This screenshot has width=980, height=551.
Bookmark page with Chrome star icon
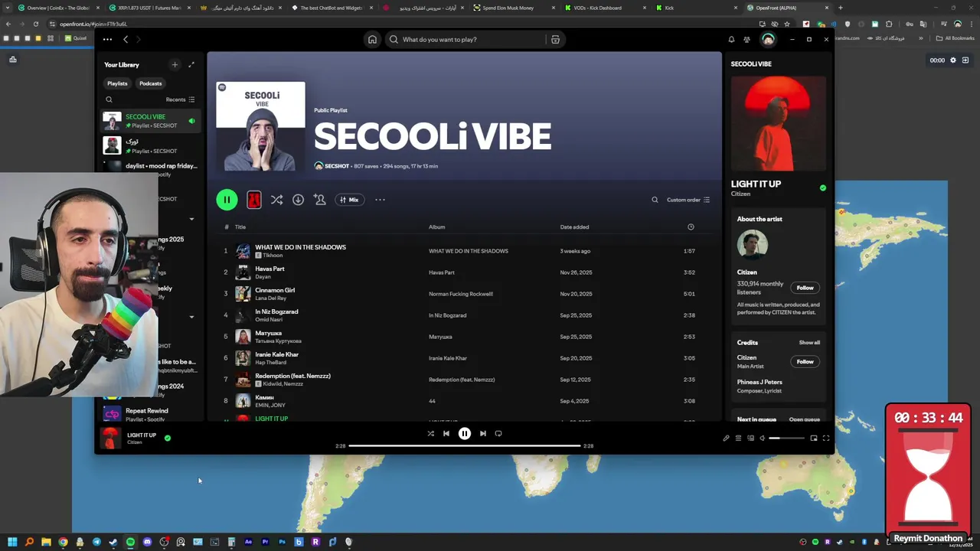[x=787, y=24]
